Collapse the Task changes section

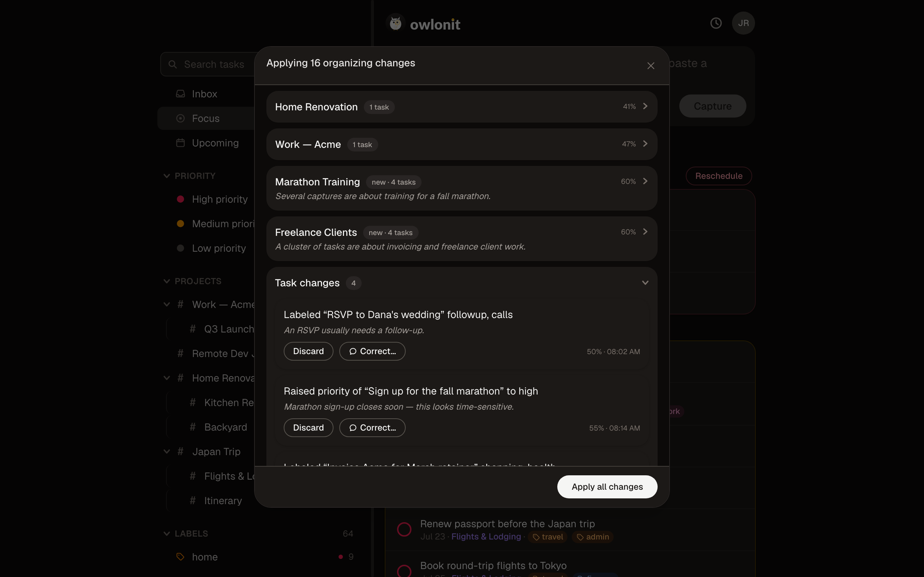pyautogui.click(x=645, y=283)
